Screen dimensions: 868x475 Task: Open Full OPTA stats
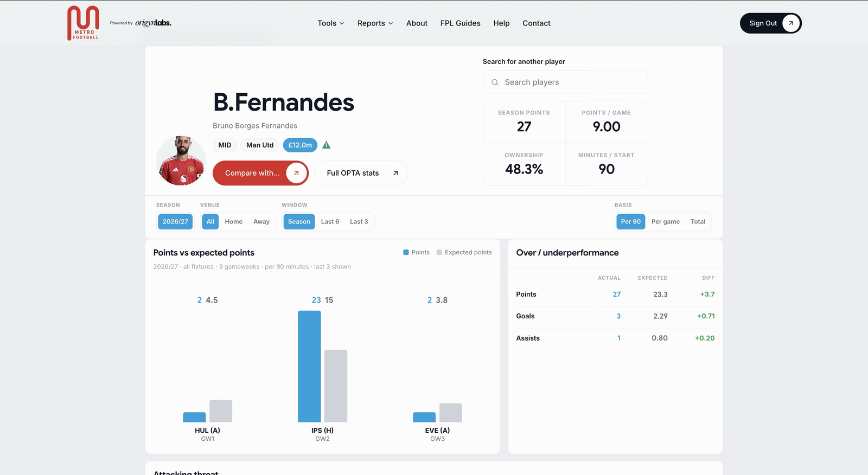pos(361,173)
